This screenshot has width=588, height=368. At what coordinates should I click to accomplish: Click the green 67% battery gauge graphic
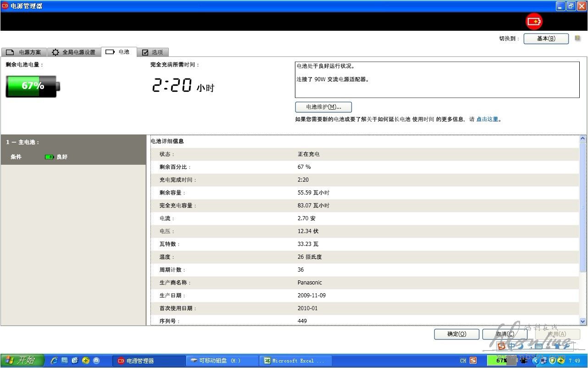33,86
